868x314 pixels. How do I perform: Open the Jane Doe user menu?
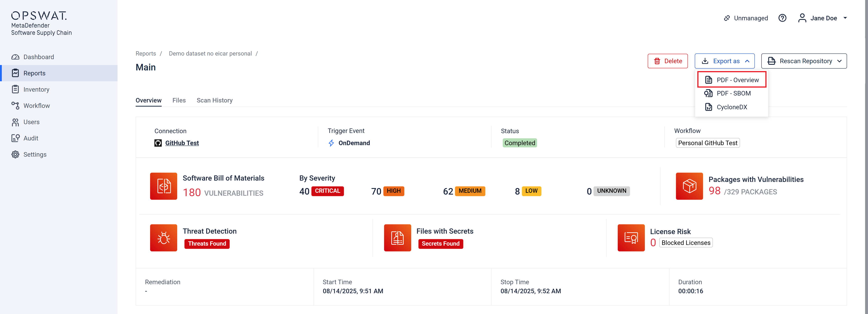coord(822,18)
